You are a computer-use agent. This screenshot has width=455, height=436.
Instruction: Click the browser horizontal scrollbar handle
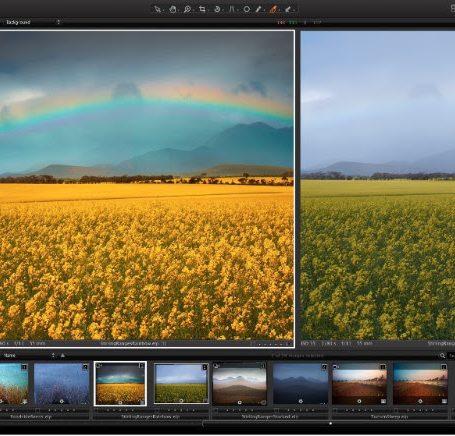(330, 424)
